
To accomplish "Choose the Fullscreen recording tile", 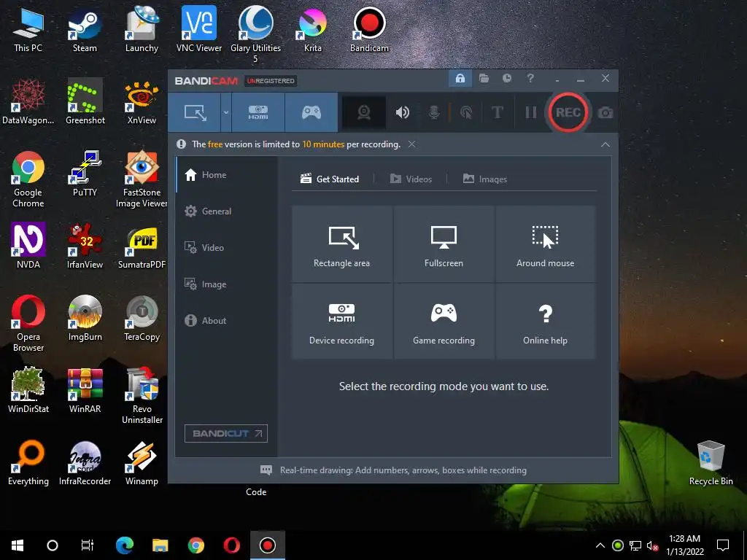I will point(444,244).
